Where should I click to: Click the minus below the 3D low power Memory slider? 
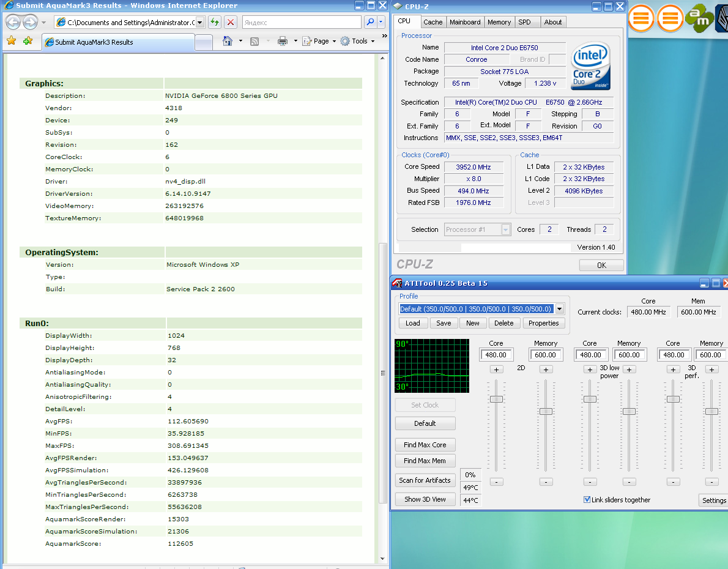pyautogui.click(x=629, y=482)
